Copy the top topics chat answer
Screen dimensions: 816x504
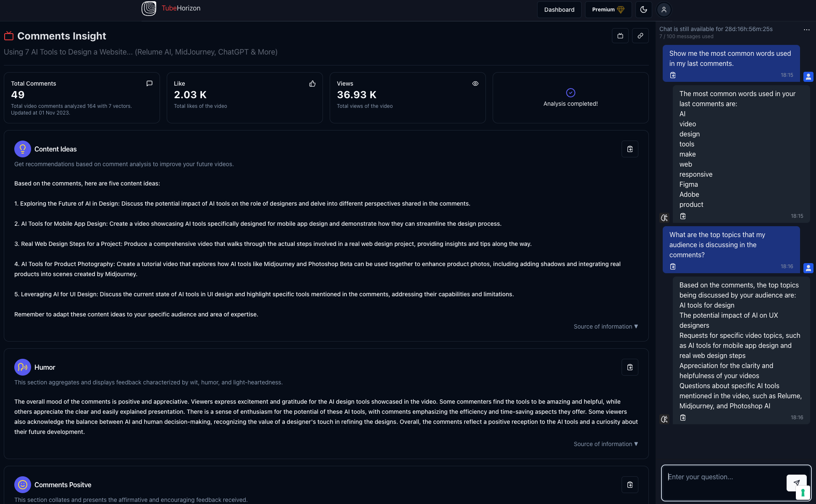(x=683, y=418)
